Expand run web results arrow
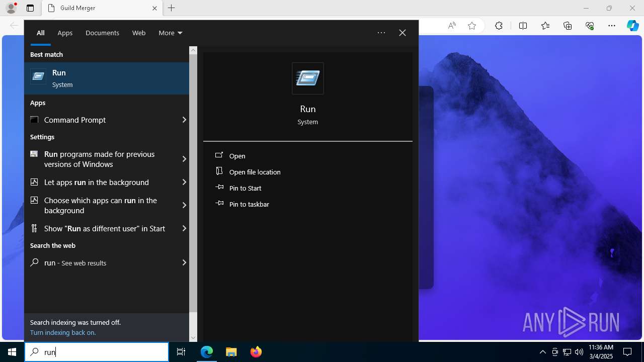The height and width of the screenshot is (362, 644). tap(184, 262)
